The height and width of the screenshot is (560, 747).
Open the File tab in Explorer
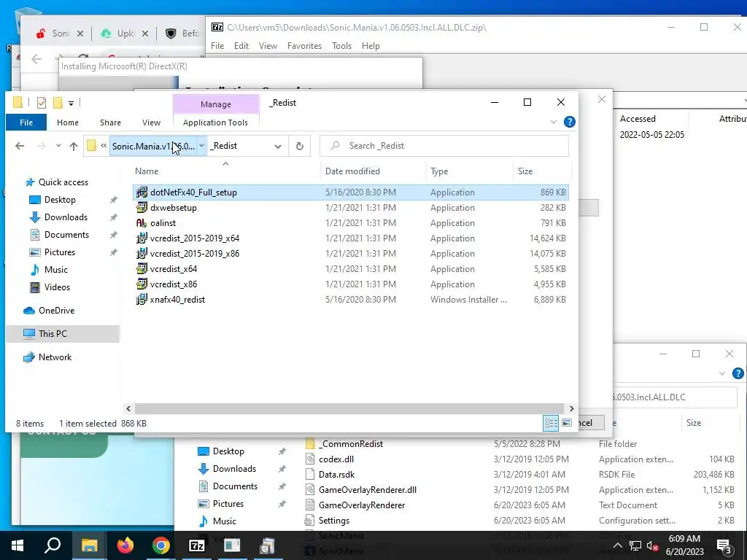26,122
